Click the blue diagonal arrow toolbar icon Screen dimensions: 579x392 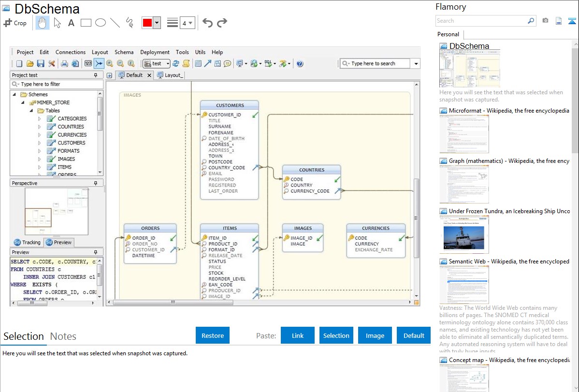[208, 63]
